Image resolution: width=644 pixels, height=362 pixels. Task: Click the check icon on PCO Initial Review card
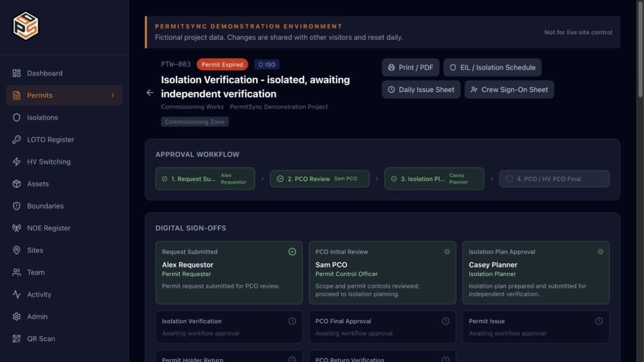click(447, 252)
